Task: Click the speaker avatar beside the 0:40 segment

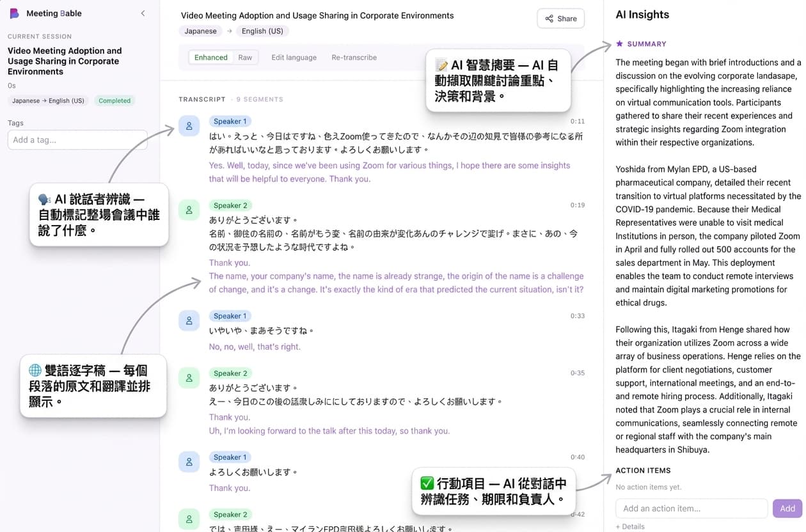Action: point(189,463)
